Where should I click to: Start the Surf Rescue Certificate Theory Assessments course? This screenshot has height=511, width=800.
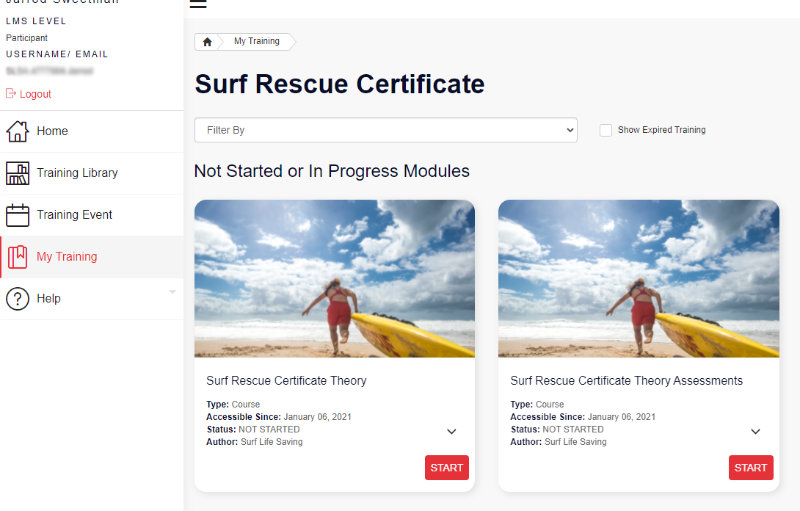click(x=751, y=468)
